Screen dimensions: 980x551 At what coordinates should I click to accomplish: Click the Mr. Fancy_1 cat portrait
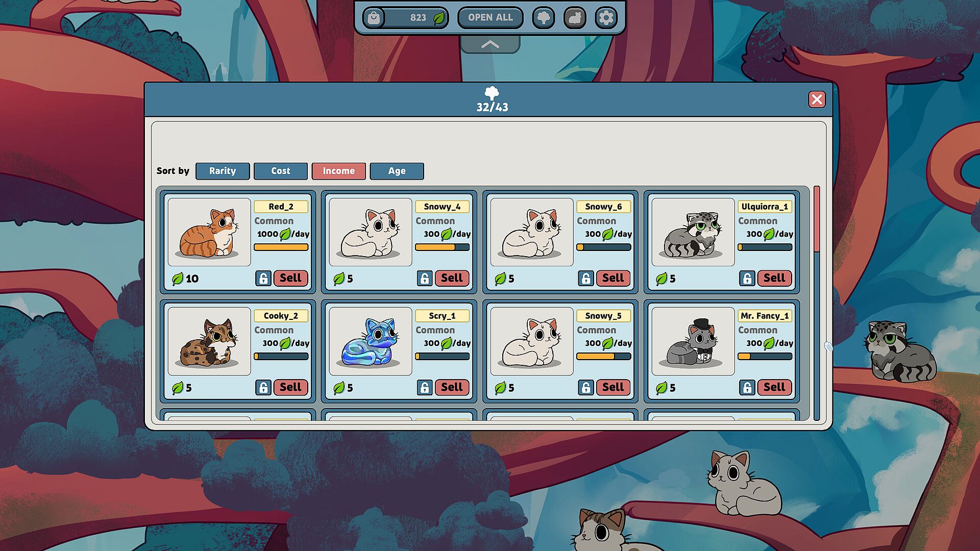click(693, 341)
